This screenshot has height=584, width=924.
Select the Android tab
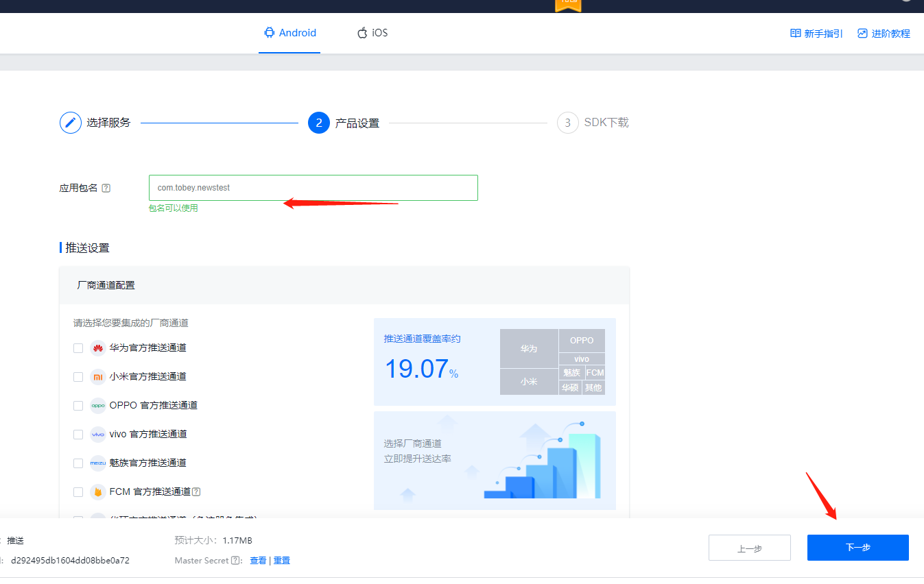[x=289, y=32]
